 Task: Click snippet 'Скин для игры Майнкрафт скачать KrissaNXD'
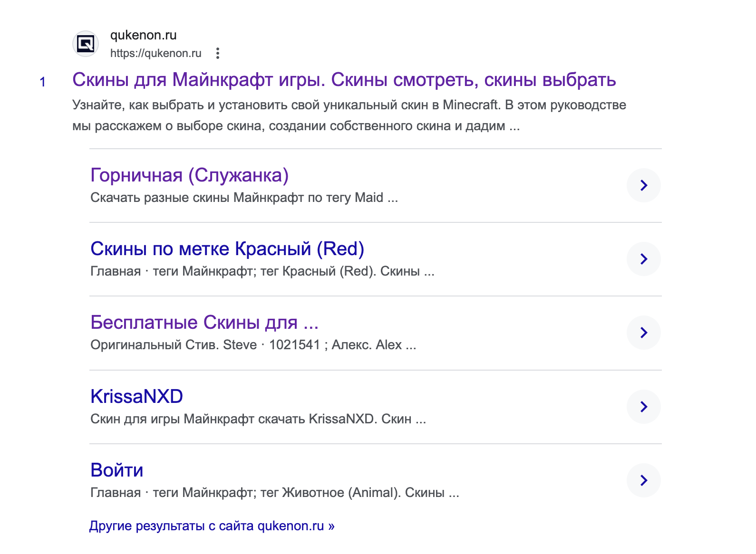pyautogui.click(x=258, y=419)
